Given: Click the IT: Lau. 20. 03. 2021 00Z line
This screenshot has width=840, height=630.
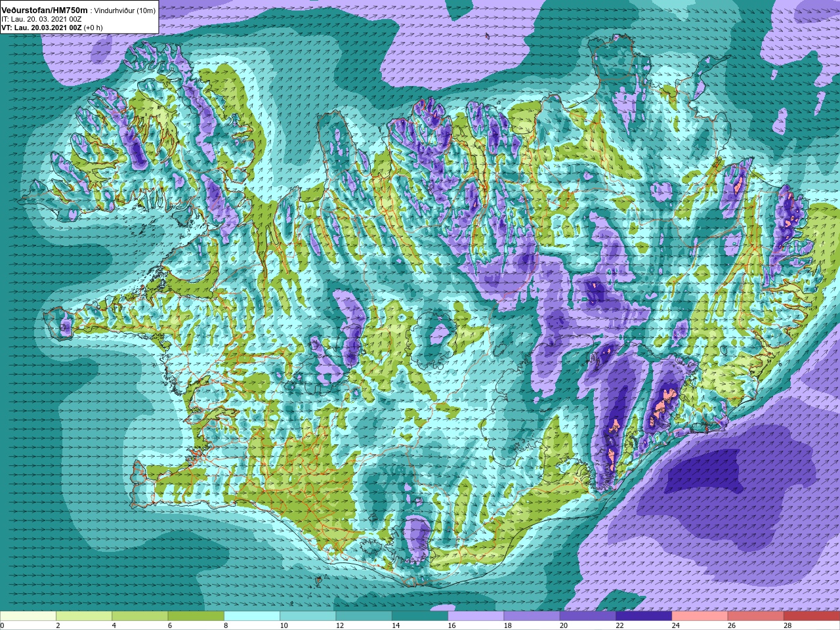Looking at the screenshot, I should click(x=41, y=20).
